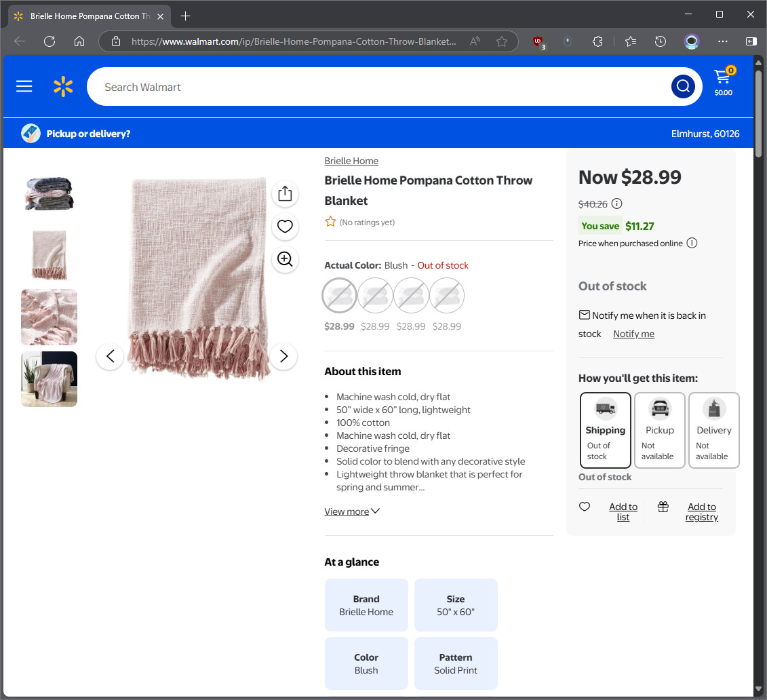
Task: Select the Brielle Home Pompana browser tab
Action: pos(90,16)
